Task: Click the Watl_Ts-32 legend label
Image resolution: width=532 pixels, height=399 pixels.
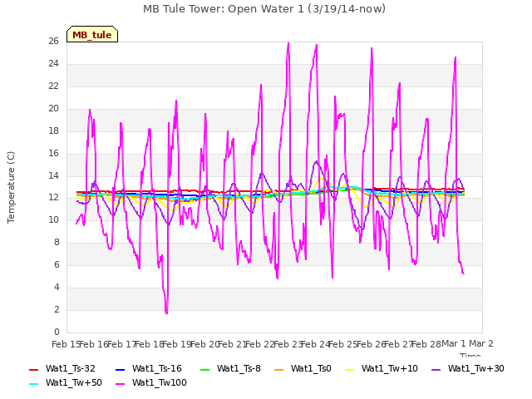Action: (x=71, y=368)
